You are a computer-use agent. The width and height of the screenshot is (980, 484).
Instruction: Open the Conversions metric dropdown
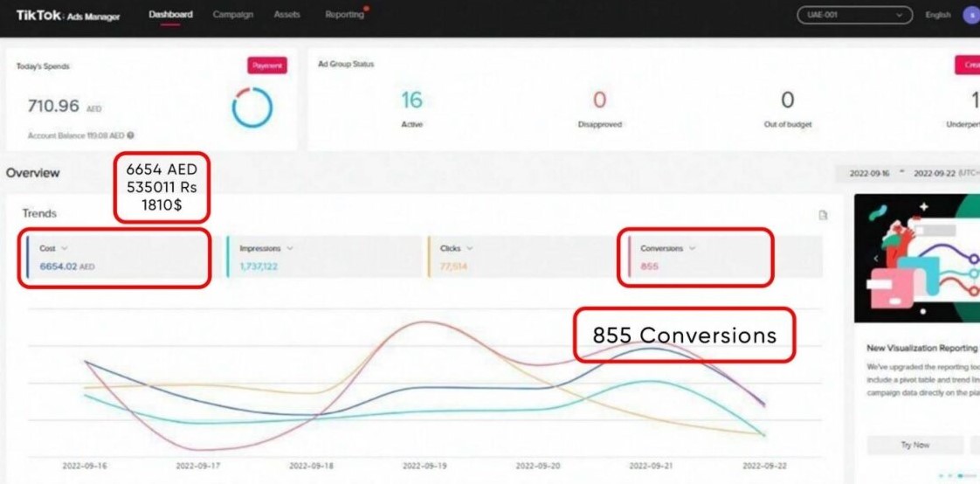tap(693, 249)
